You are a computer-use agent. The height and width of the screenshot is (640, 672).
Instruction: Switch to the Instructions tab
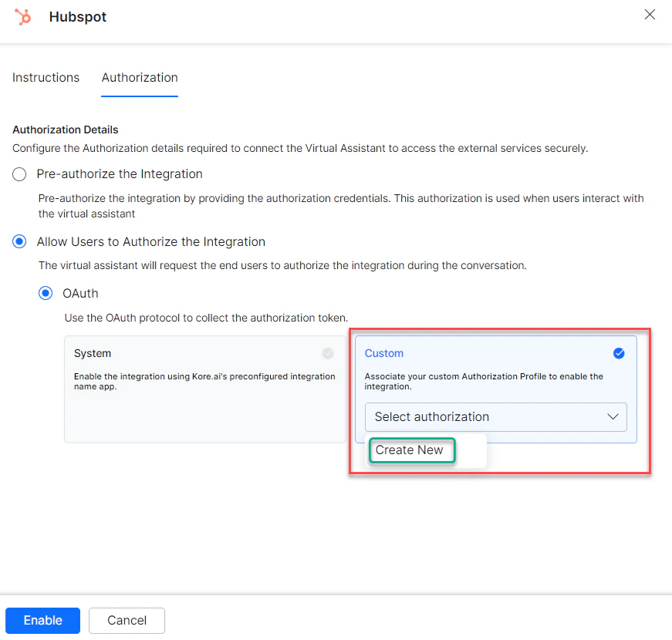[46, 77]
